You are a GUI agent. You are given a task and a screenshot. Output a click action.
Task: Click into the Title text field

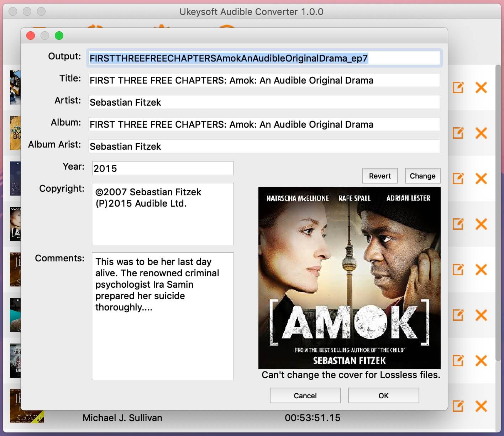point(264,80)
